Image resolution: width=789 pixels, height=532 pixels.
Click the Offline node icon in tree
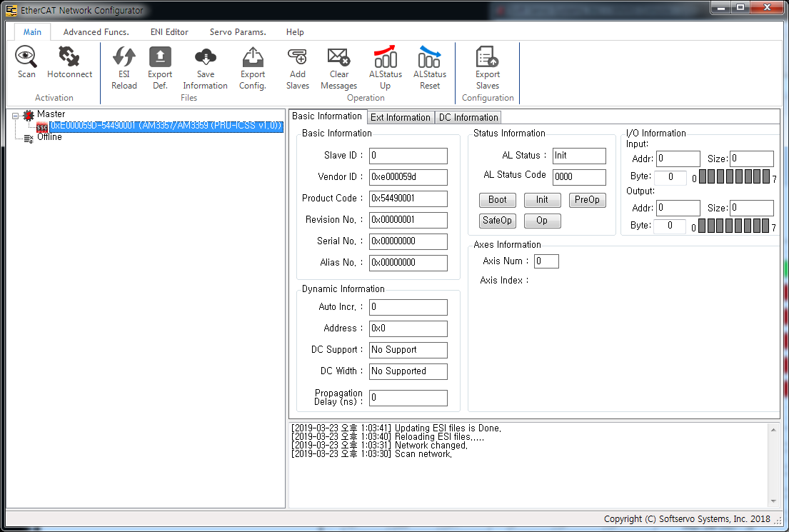29,138
